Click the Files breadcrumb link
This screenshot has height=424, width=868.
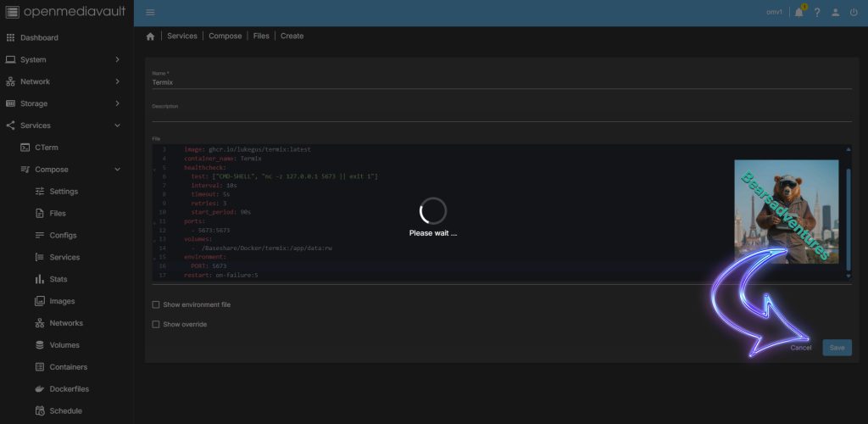pos(261,36)
